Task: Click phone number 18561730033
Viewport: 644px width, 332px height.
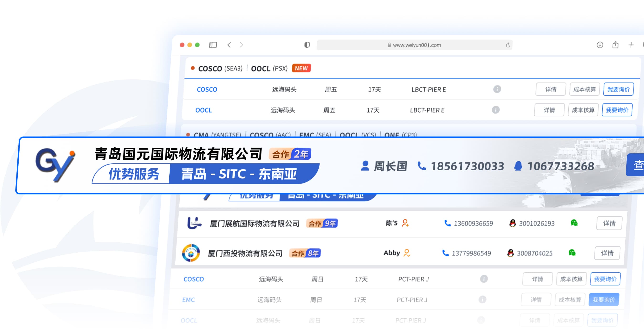Action: 467,166
